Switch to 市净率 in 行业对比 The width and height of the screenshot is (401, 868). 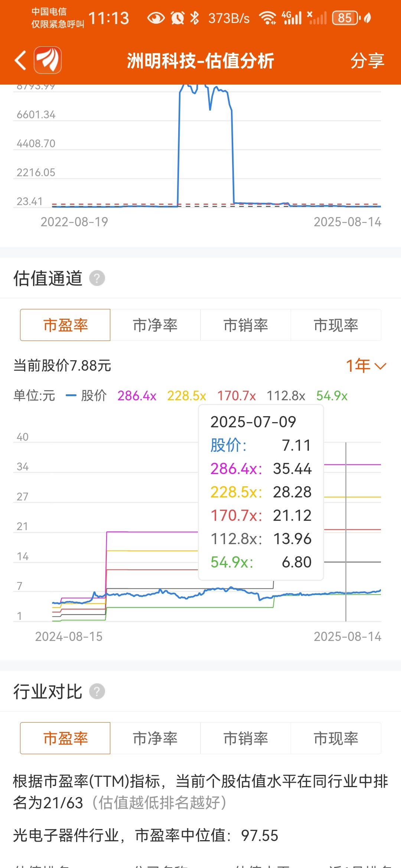tap(155, 738)
